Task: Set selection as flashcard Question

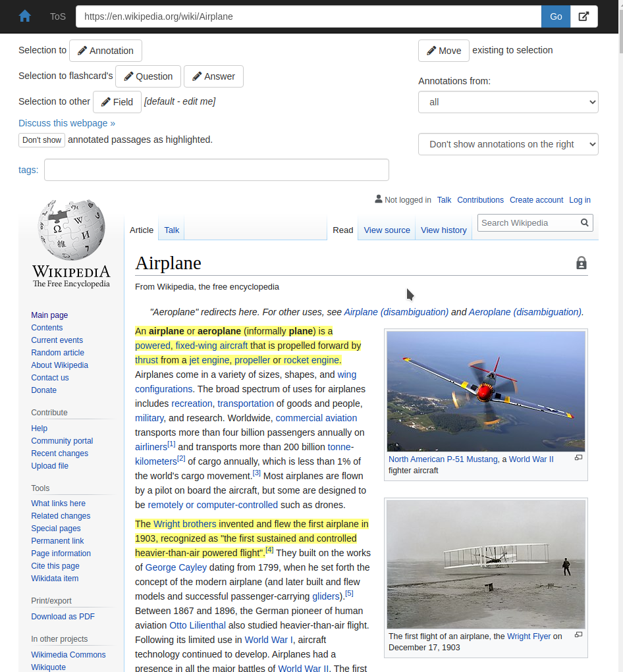Action: (148, 76)
